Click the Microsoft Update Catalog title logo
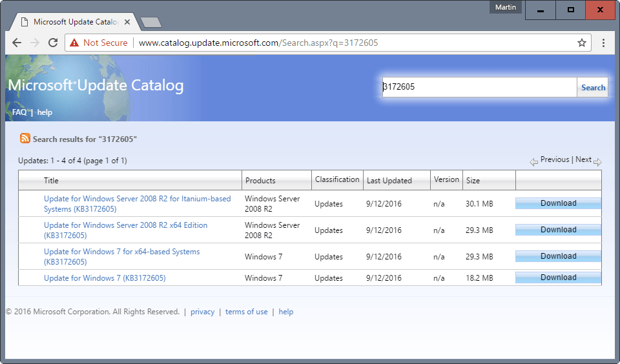 (96, 85)
